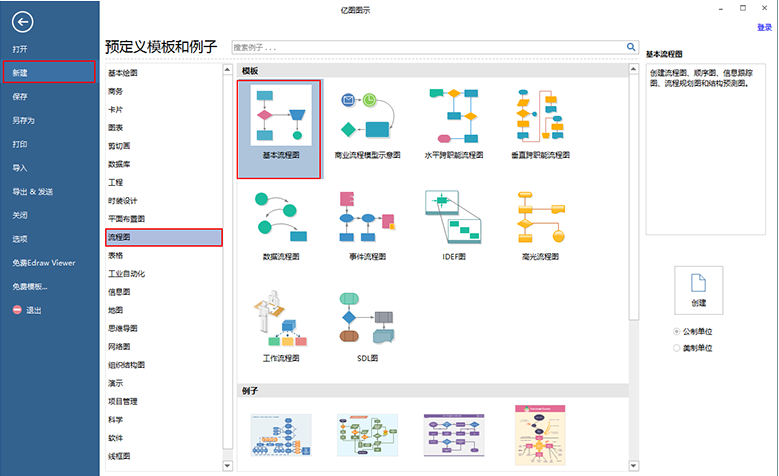Click the 创建 button
Image resolution: width=779 pixels, height=476 pixels.
[698, 289]
